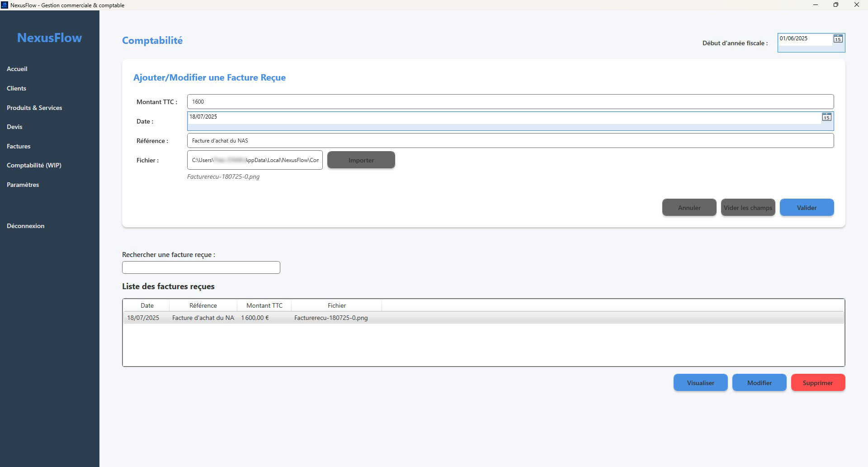This screenshot has width=868, height=467.
Task: Clear the form with Vider les champs
Action: 748,208
